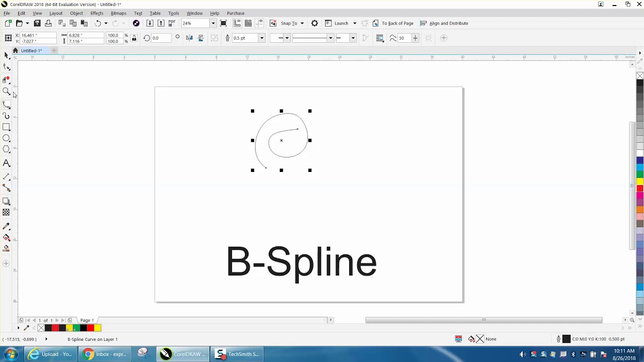Select the Drop Shadow tool
The image size is (644, 362).
tap(7, 201)
